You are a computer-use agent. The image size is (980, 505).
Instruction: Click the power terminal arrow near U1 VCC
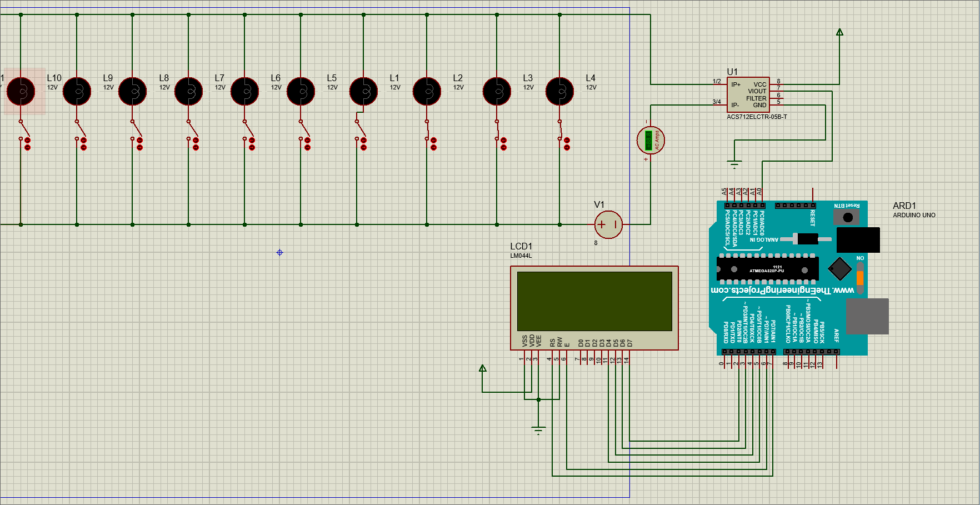(x=839, y=32)
